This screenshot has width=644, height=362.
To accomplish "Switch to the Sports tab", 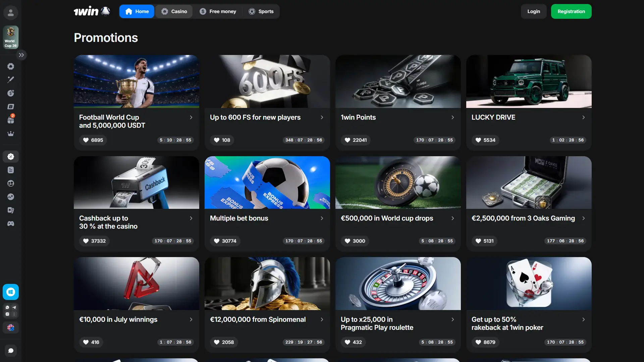I will tap(261, 11).
